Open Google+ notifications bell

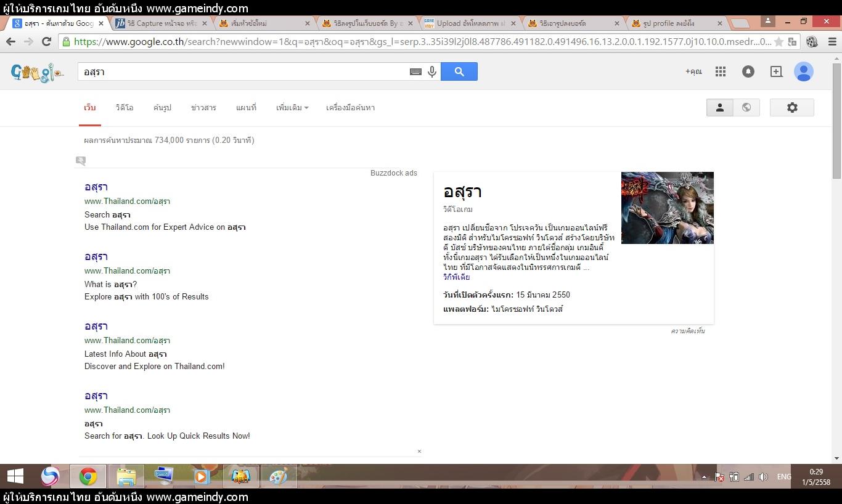pos(748,71)
